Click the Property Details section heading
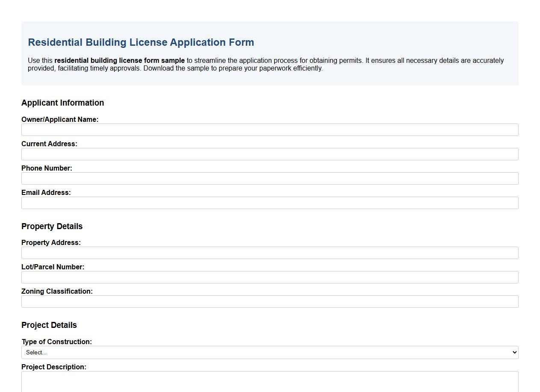 (52, 227)
